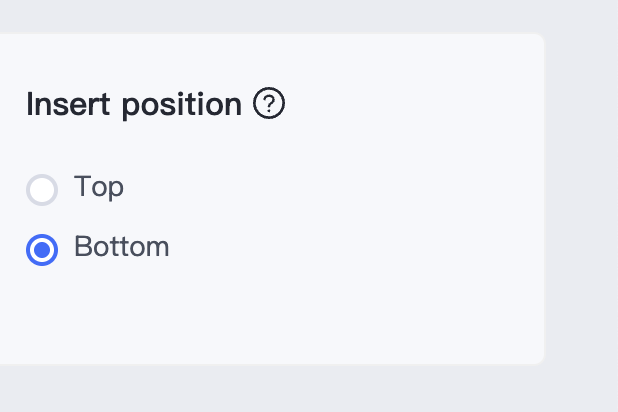The width and height of the screenshot is (618, 412).
Task: Show help for Insert position setting
Action: pos(269,103)
